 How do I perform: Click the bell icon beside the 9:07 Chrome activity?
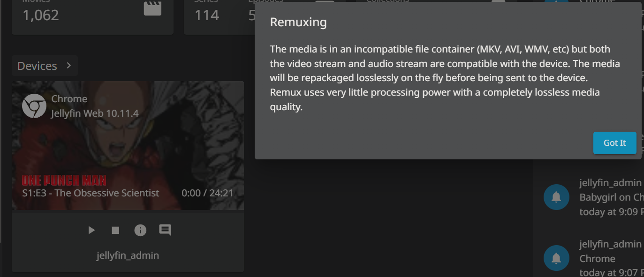coord(556,258)
